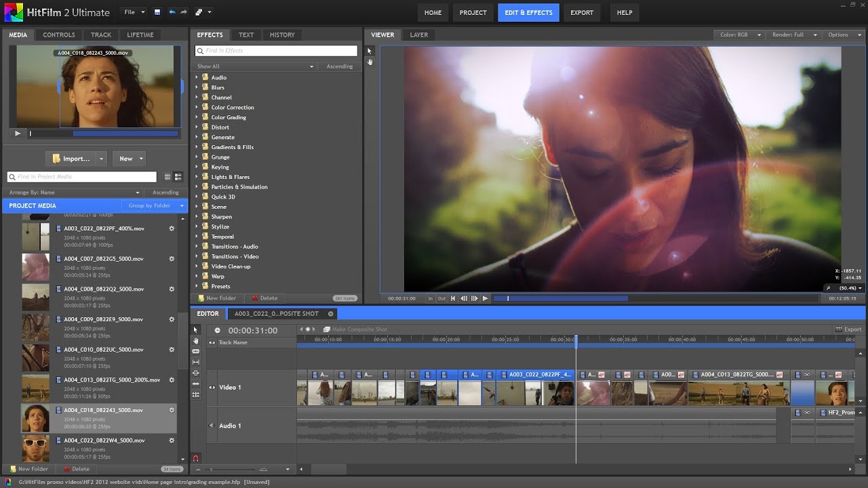Screen dimensions: 868x488
Task: Close the A003_C022 composite shot tab
Action: [x=331, y=314]
